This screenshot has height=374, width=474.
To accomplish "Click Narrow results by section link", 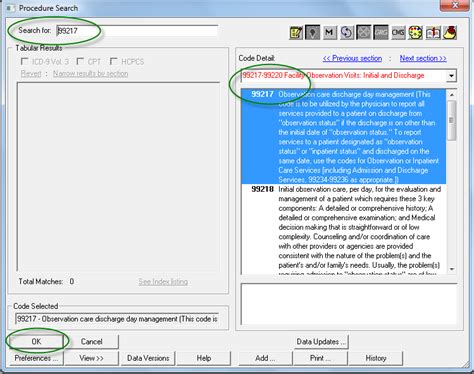I will (x=91, y=74).
